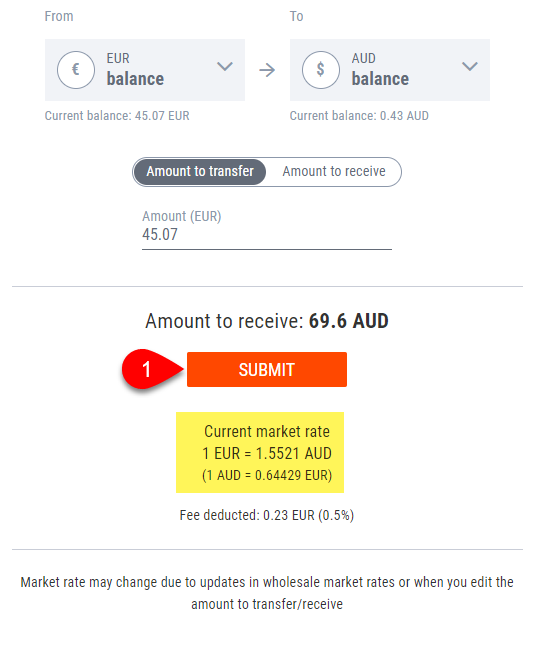The height and width of the screenshot is (645, 542).
Task: Click the EUR Current balance 45.07 label
Action: [x=117, y=116]
